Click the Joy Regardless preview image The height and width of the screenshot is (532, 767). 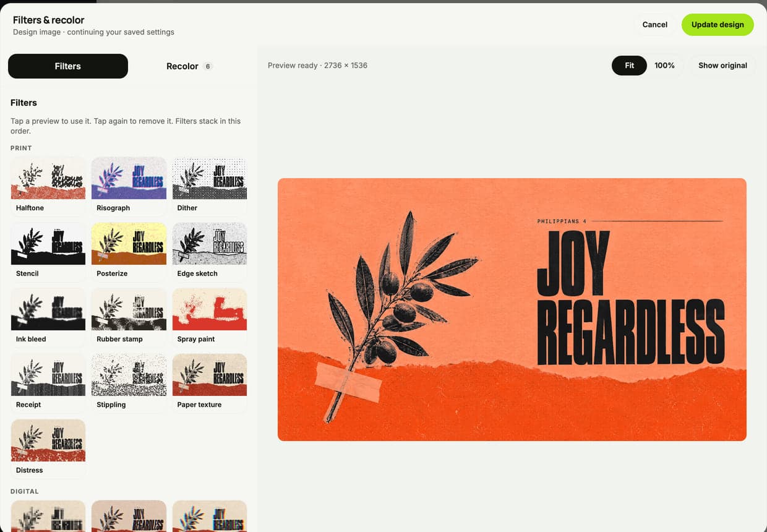click(x=512, y=309)
